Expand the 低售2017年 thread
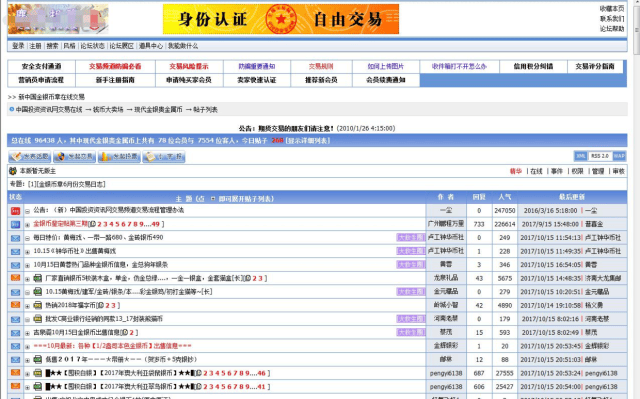Image resolution: width=640 pixels, height=399 pixels. point(27,360)
